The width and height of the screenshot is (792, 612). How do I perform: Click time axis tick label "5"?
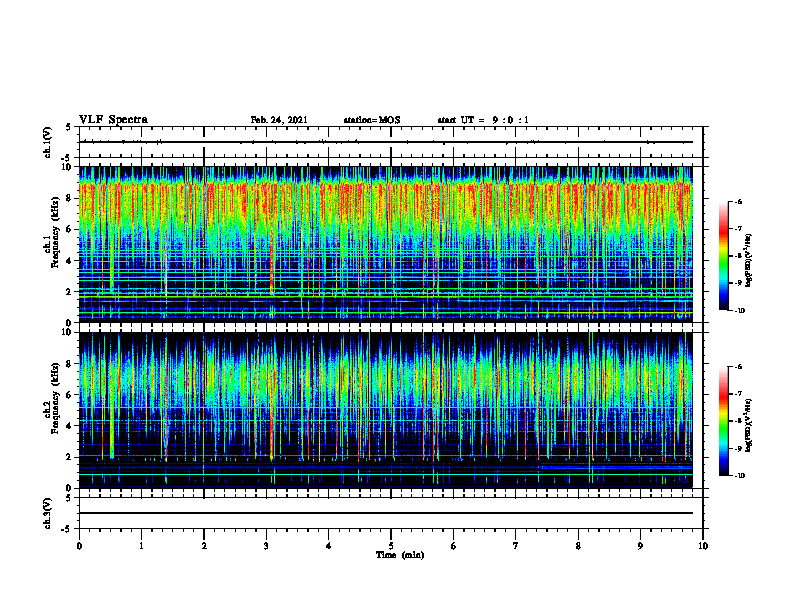click(x=391, y=546)
